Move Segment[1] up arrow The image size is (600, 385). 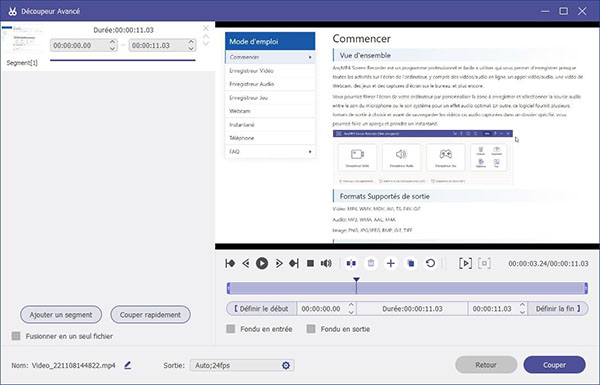click(x=206, y=37)
